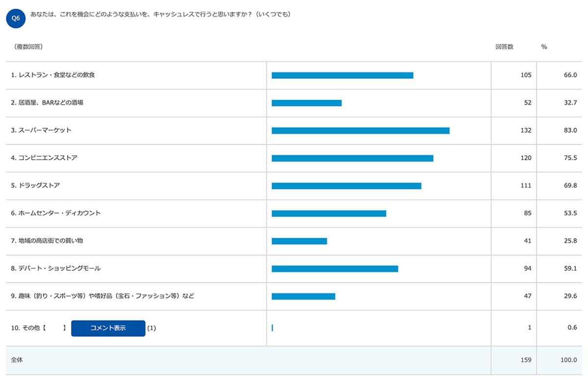Viewport: 588px width, 380px height.
Task: Select the コンビニエンスストア bar
Action: pyautogui.click(x=352, y=158)
